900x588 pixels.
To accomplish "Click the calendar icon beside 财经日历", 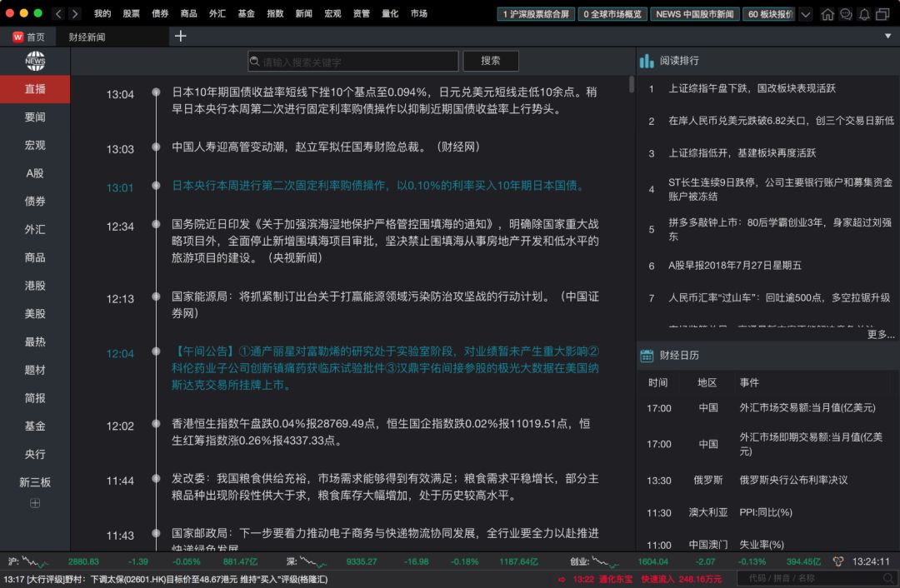I will tap(648, 356).
